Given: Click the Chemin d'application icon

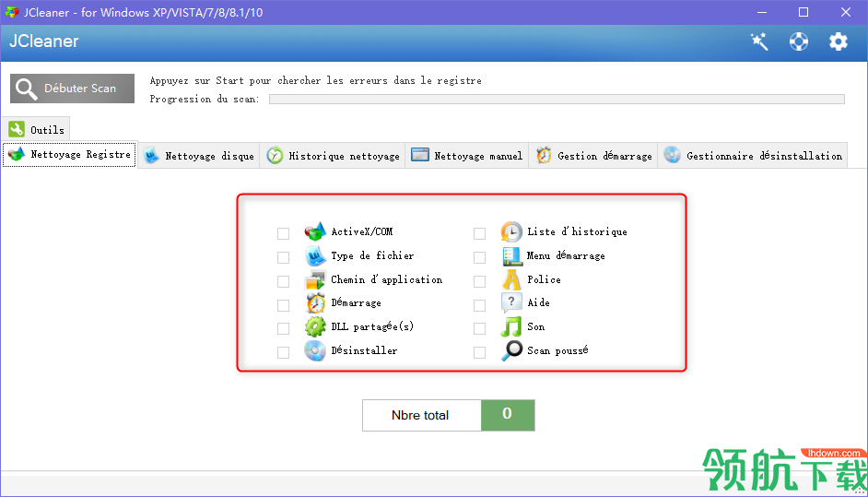Looking at the screenshot, I should click(x=315, y=279).
